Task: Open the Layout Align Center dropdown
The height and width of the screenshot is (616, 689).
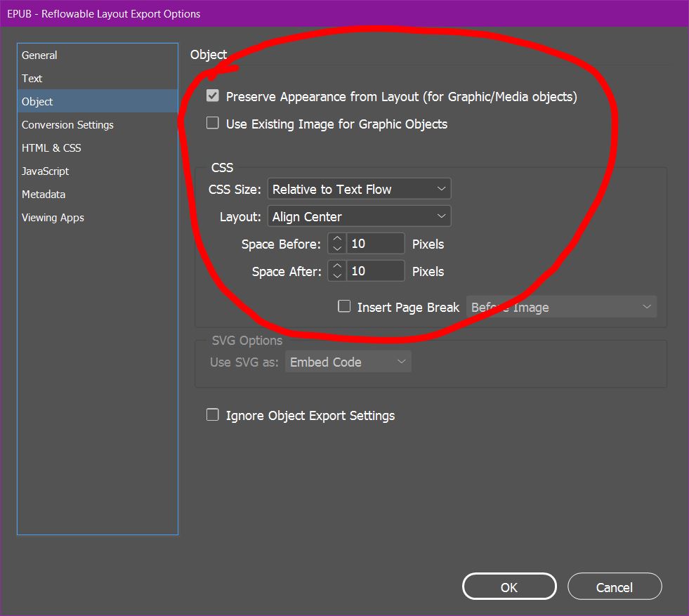Action: [x=359, y=216]
